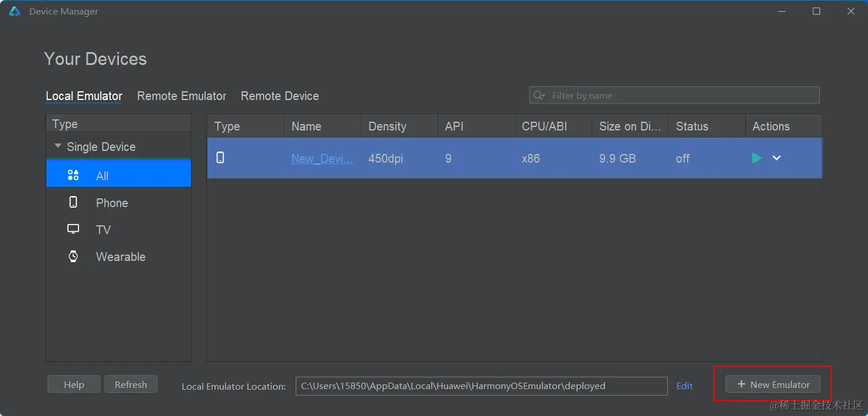Screen dimensions: 868x416
Task: Click the Help button
Action: (74, 384)
